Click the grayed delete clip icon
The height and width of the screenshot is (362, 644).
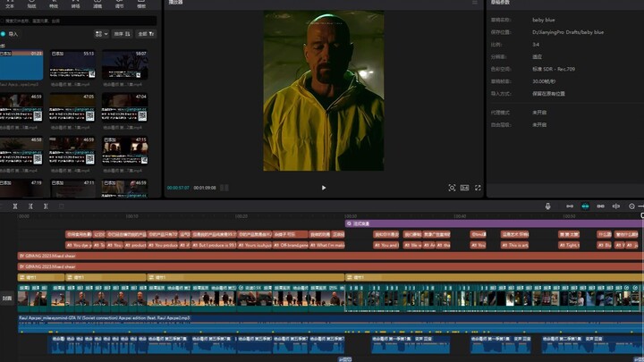pyautogui.click(x=61, y=206)
